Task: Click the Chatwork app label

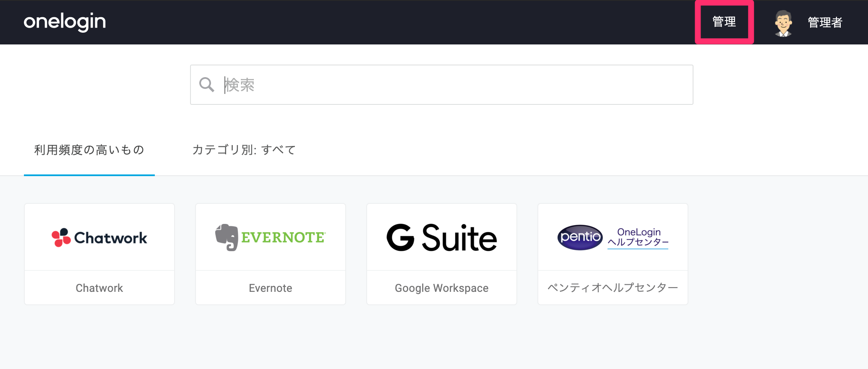Action: pyautogui.click(x=99, y=288)
